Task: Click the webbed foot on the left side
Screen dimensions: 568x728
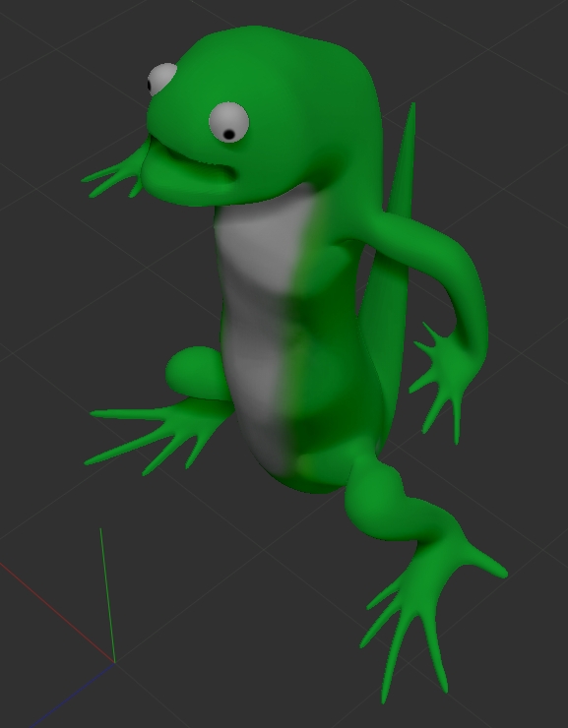Action: [x=158, y=434]
